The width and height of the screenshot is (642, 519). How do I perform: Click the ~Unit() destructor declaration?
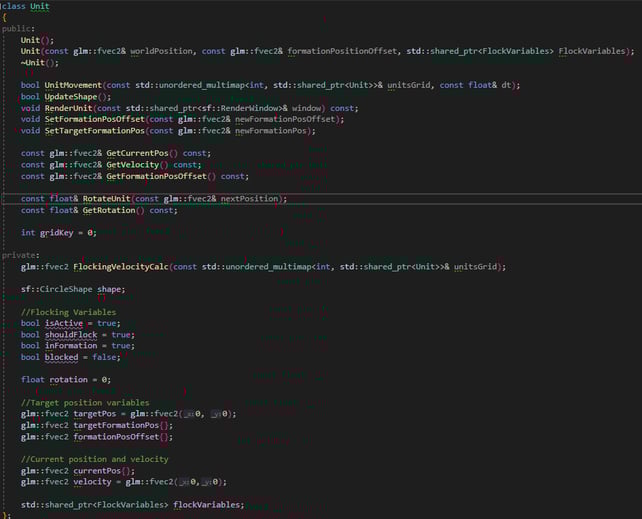click(x=40, y=63)
